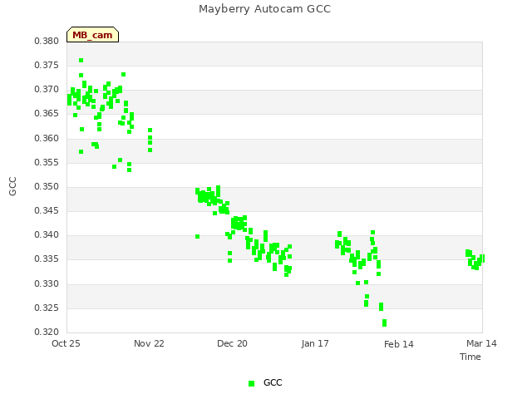Click the 0.345 y-axis value
Screen dimensions: 532x399
[x=47, y=210]
